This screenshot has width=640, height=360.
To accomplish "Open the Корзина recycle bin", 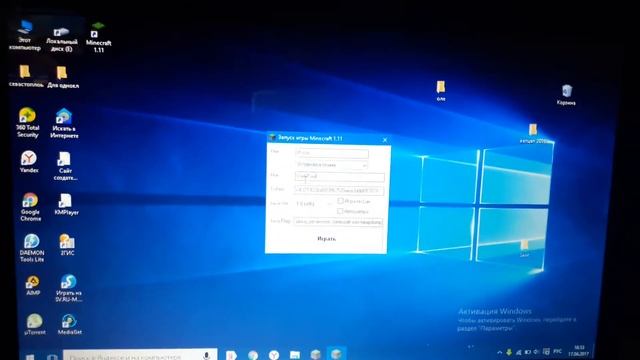I will pos(567,95).
